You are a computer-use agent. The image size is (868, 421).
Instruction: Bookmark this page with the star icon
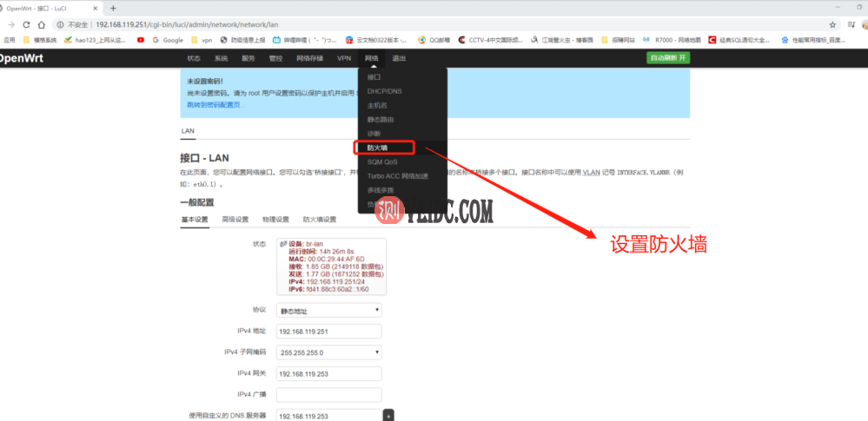[832, 25]
